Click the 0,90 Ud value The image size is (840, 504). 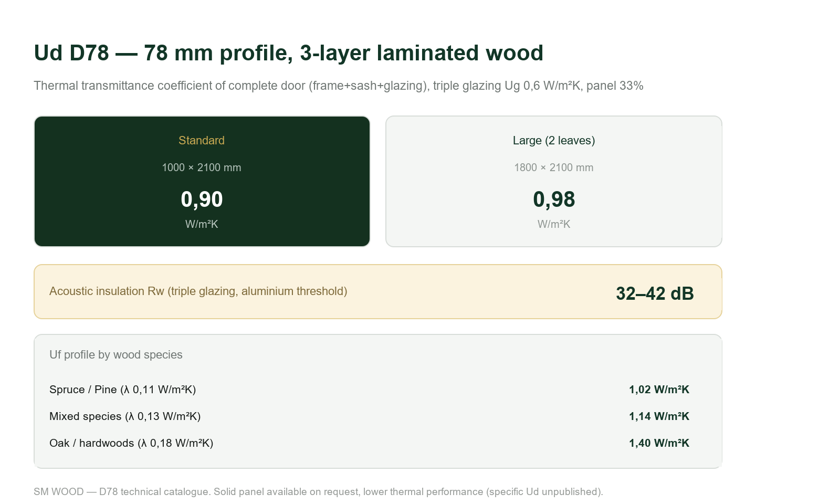pos(202,199)
